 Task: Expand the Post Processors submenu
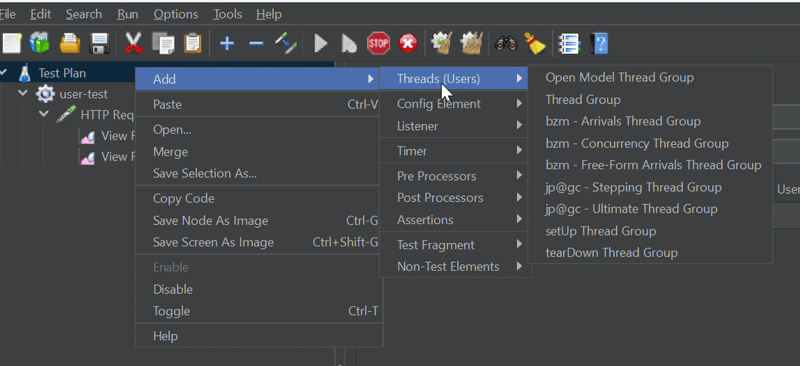point(455,198)
